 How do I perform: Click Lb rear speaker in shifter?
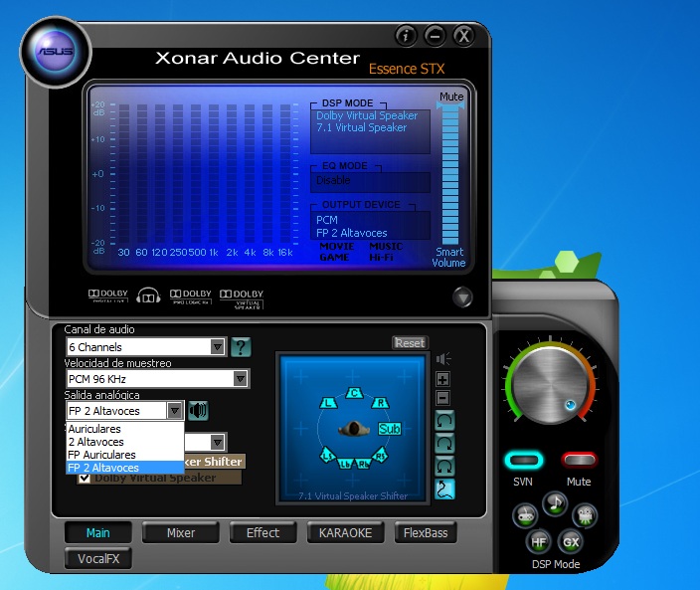(x=345, y=464)
